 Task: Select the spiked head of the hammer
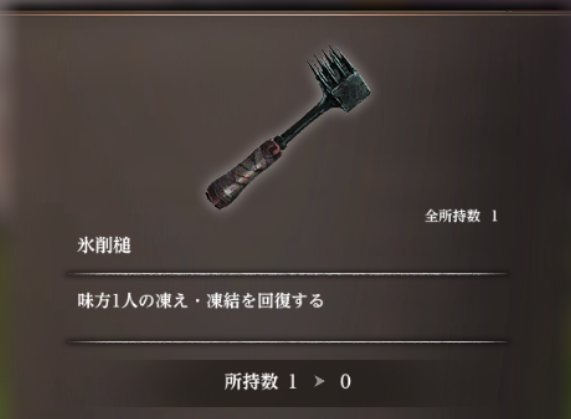pyautogui.click(x=328, y=65)
